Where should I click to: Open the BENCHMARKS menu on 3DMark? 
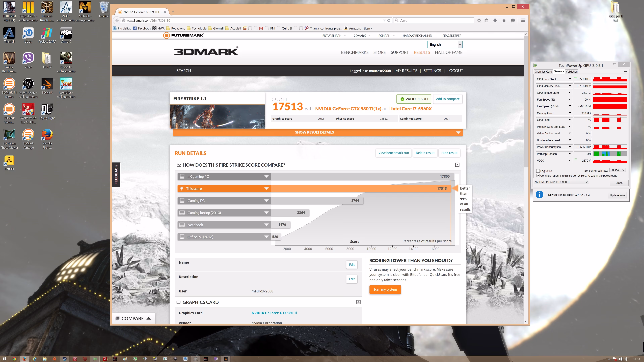point(355,52)
